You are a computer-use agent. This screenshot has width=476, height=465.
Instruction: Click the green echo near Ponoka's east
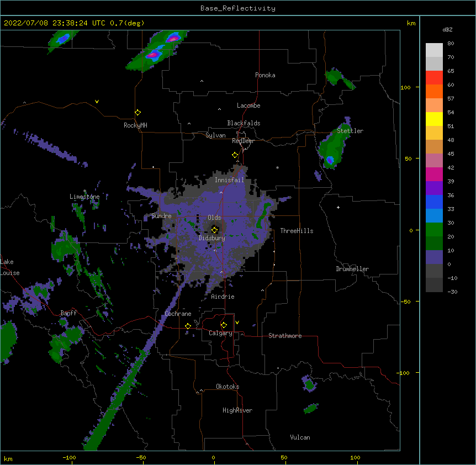(x=340, y=78)
